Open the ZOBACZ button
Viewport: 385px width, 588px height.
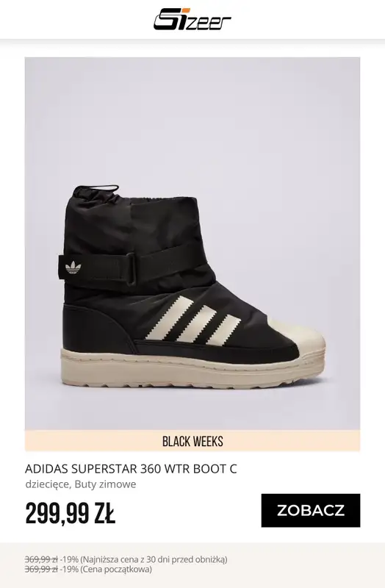click(310, 510)
